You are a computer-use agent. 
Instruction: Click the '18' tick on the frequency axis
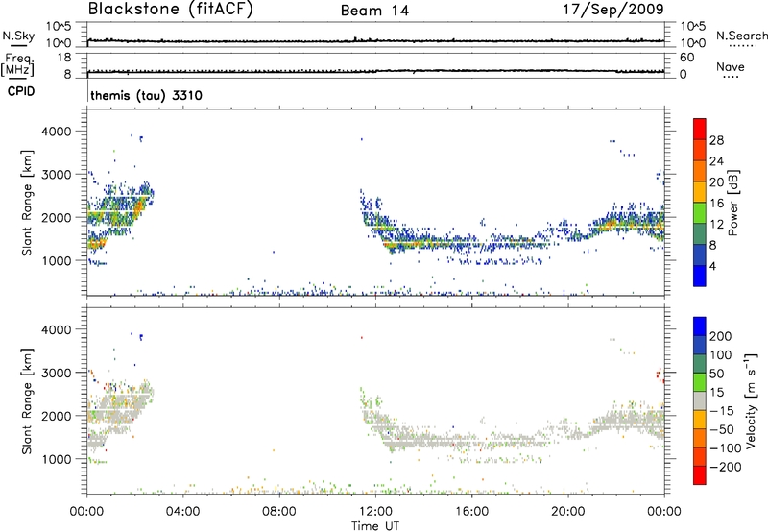(x=64, y=58)
